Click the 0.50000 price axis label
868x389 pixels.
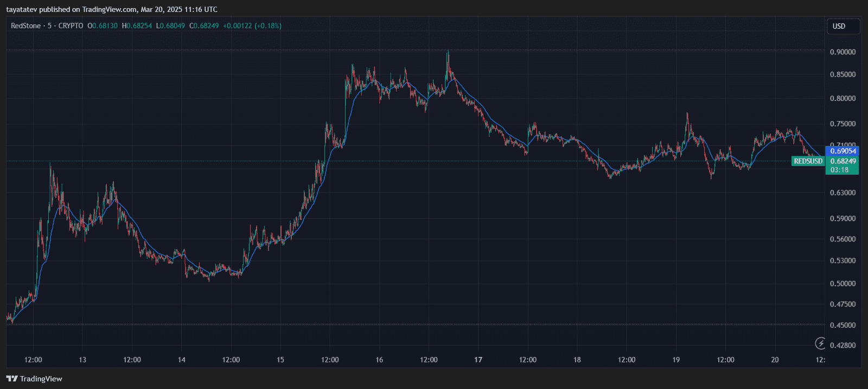pyautogui.click(x=843, y=284)
